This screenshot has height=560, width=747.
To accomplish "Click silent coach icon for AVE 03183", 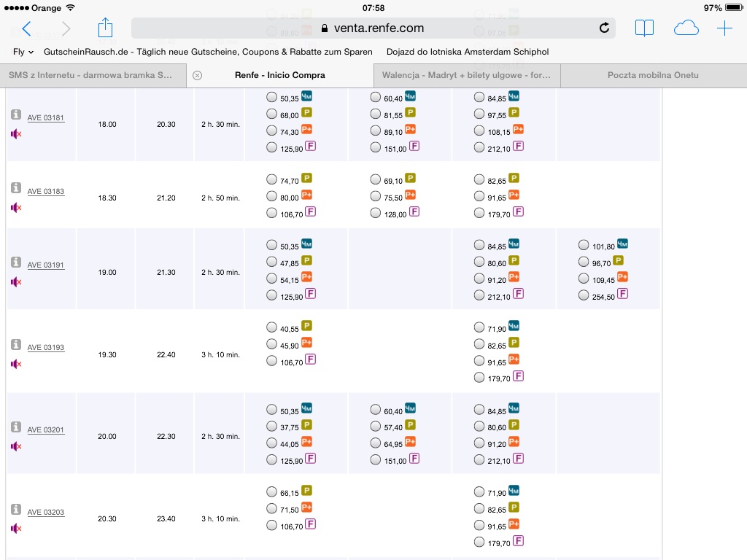I will [x=16, y=208].
